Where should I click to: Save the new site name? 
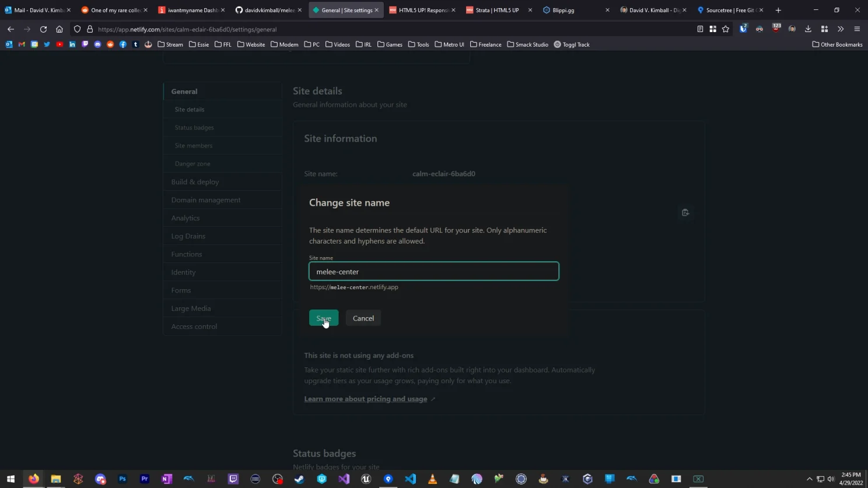tap(324, 318)
